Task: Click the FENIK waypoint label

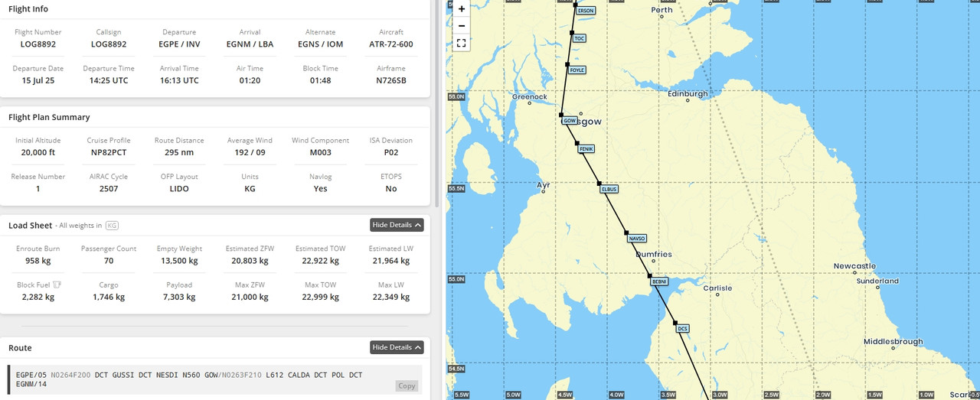Action: pos(586,148)
